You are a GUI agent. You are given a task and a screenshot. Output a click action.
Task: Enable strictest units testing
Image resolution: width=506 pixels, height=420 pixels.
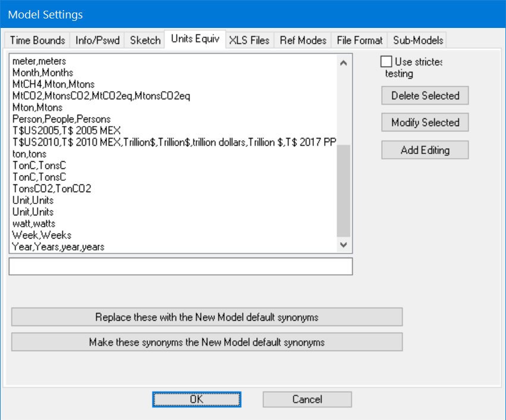coord(386,61)
